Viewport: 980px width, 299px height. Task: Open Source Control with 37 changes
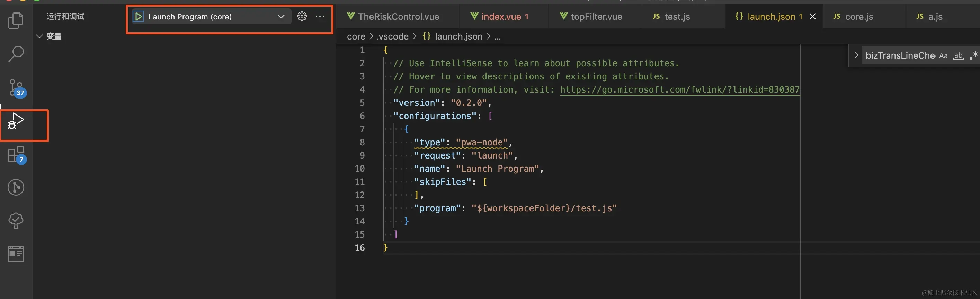(17, 88)
